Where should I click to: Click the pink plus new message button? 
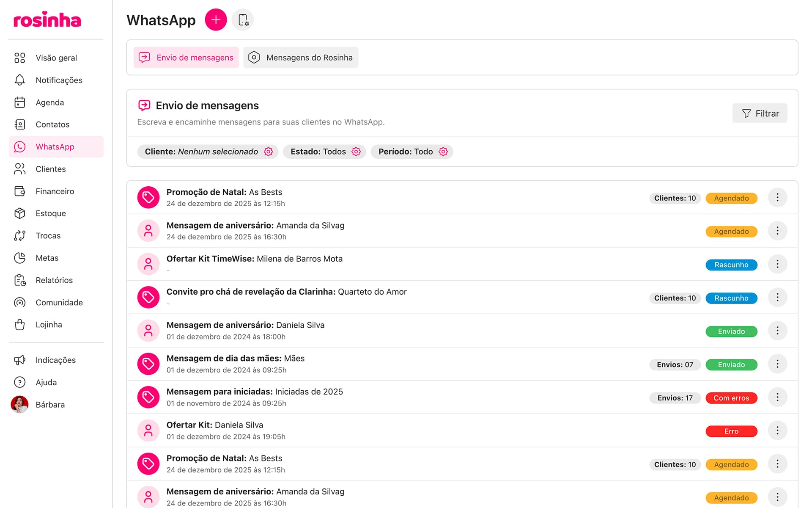[x=216, y=20]
